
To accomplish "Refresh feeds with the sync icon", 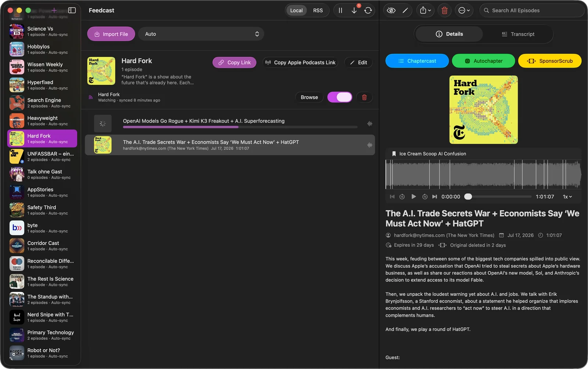I will (368, 10).
